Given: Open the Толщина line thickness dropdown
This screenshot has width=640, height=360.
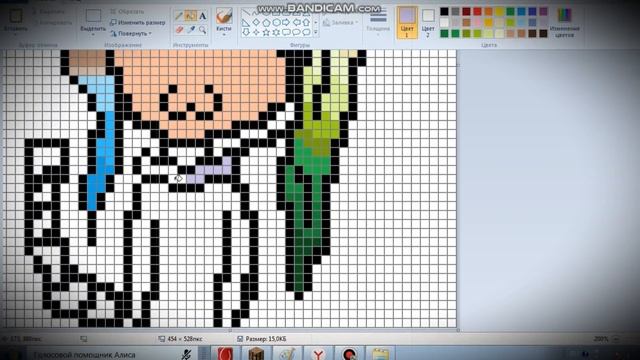Looking at the screenshot, I should [378, 22].
